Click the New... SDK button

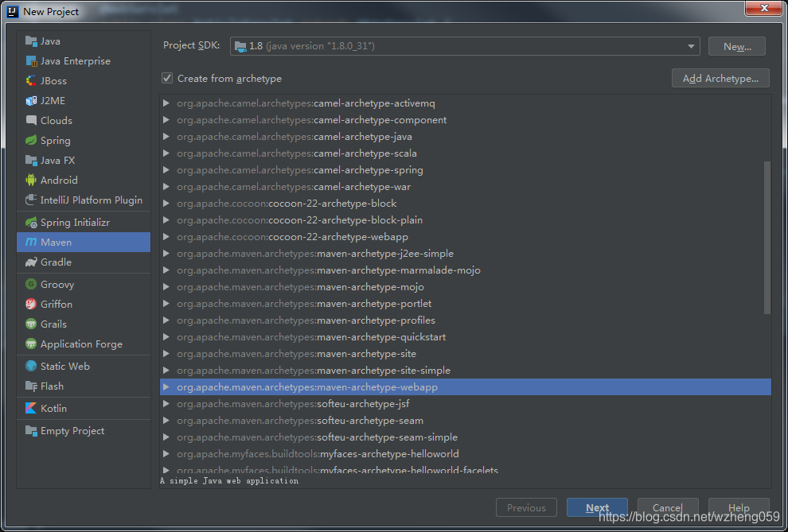coord(737,46)
